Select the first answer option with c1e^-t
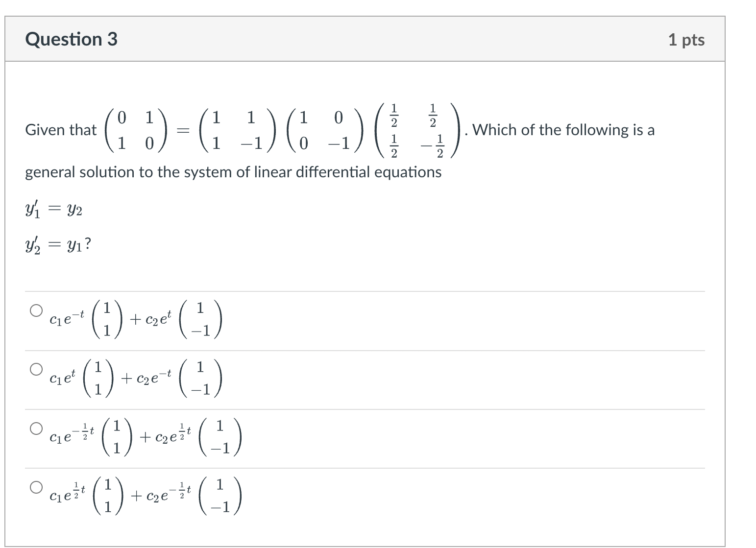The width and height of the screenshot is (756, 548). coord(36,310)
